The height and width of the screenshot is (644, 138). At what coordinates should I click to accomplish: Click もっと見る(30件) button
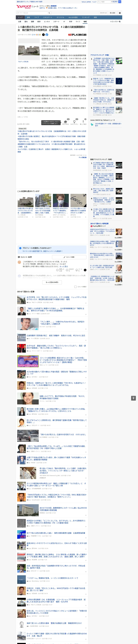point(52,282)
